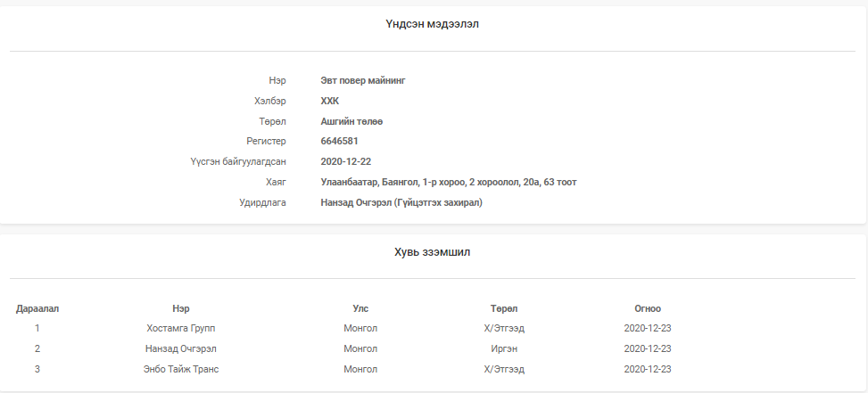Click the Удирдлага field label
The image size is (868, 393).
[x=262, y=203]
